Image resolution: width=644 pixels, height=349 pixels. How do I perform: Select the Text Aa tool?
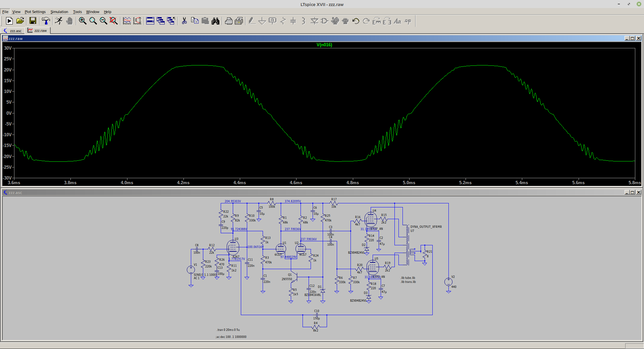[x=397, y=21]
